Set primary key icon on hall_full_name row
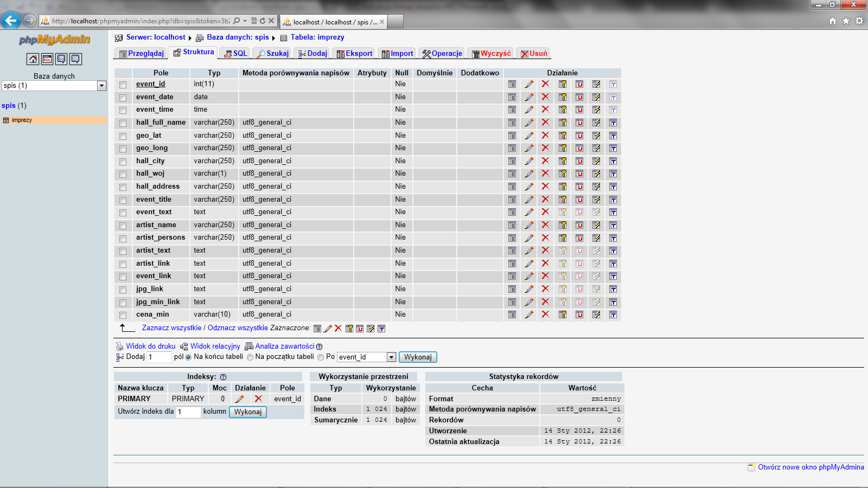Viewport: 868px width, 488px height. (563, 123)
